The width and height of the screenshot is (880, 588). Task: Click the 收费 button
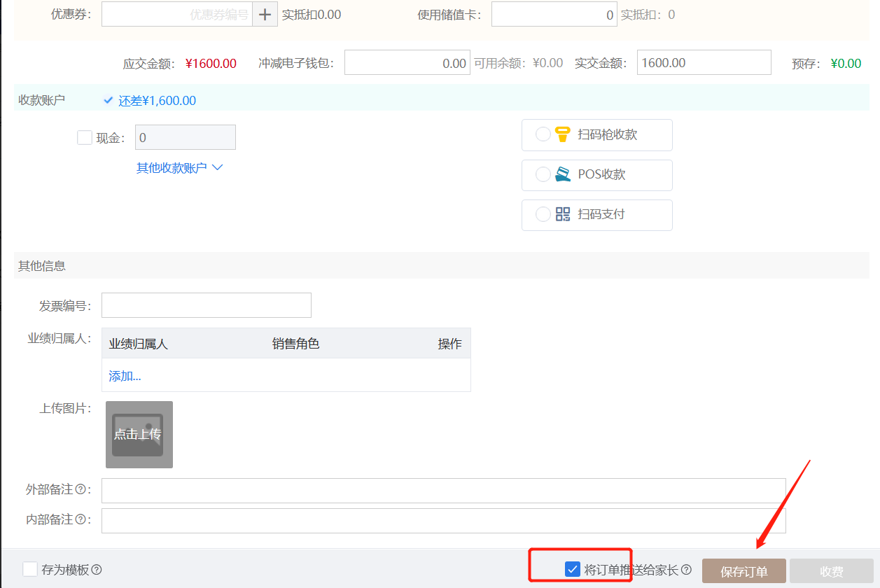point(830,571)
